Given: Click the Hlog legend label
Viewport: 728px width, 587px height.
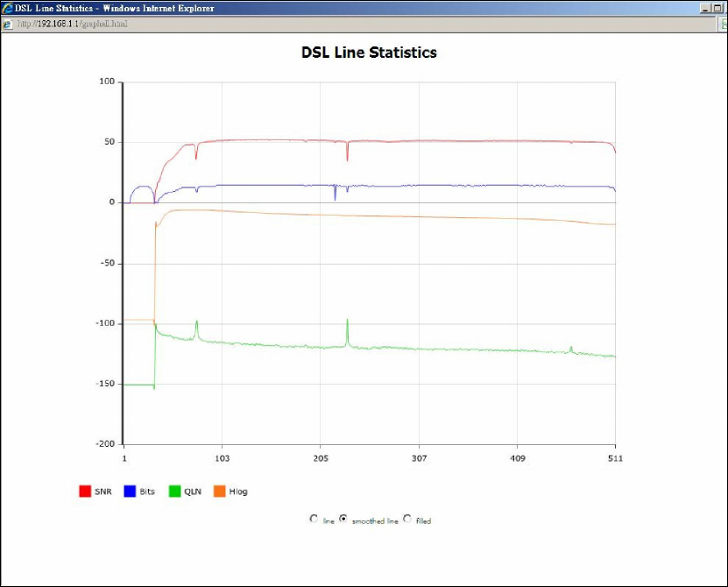Looking at the screenshot, I should 238,492.
